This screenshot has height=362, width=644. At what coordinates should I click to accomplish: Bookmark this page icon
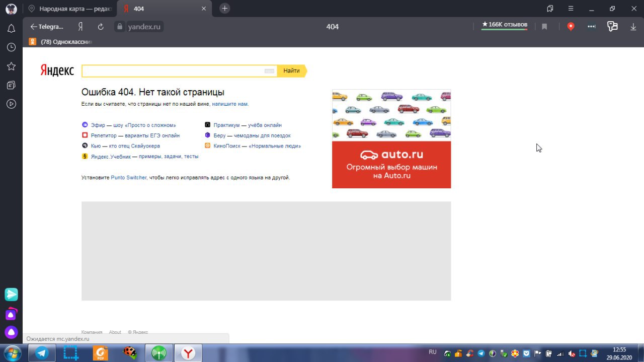click(544, 27)
